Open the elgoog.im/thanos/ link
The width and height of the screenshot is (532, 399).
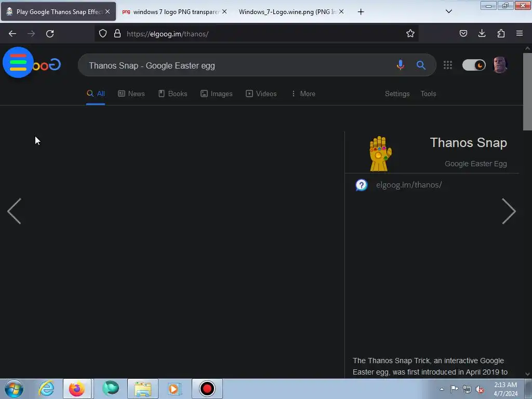[x=409, y=185]
